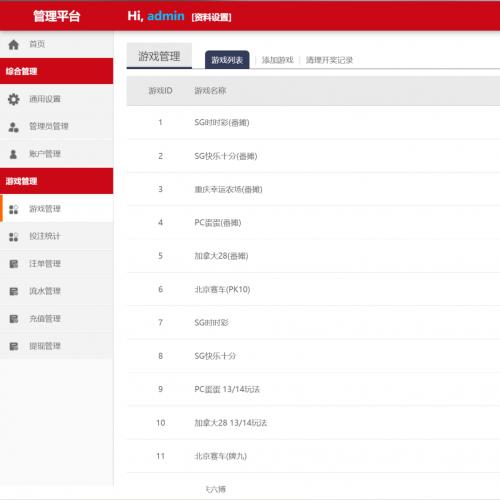The image size is (500, 500).
Task: Select the PC蛋蛋(番摊) game row
Action: 313,222
